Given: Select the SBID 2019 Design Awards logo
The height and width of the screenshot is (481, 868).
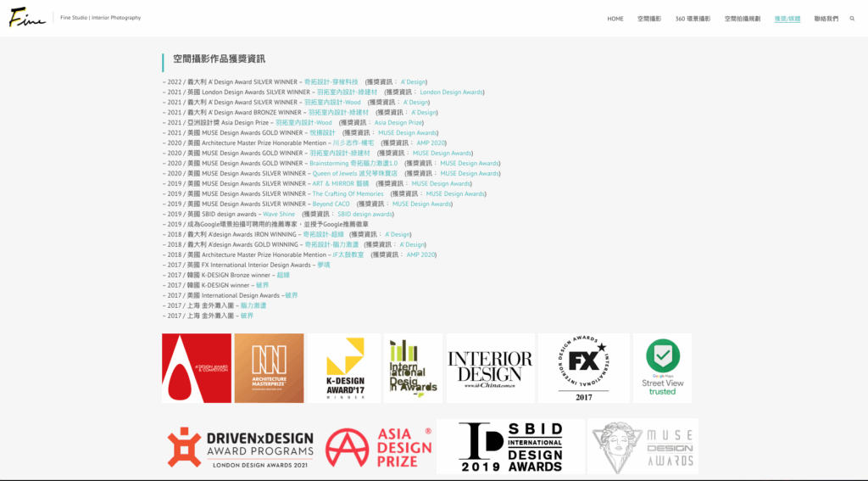Looking at the screenshot, I should [x=511, y=447].
